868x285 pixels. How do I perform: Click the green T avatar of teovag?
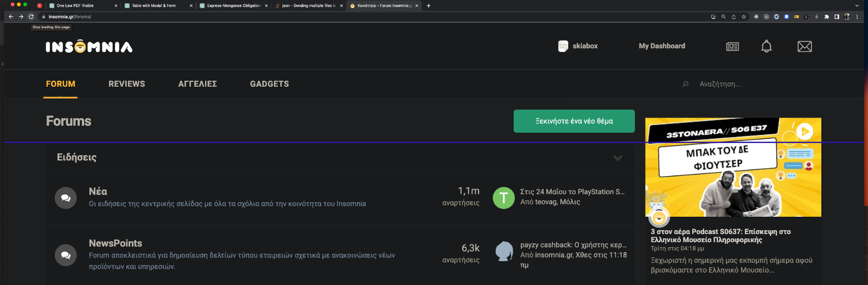(x=503, y=198)
